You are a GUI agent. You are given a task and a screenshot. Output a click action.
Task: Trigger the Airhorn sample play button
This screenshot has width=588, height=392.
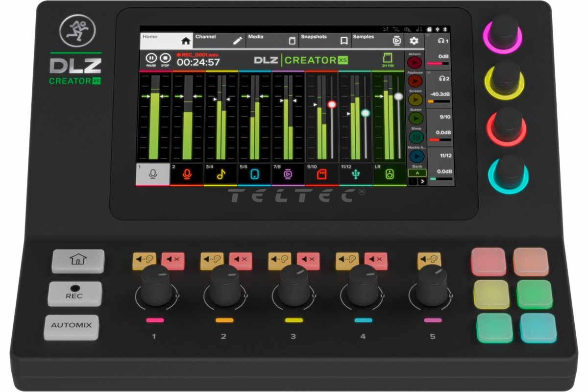click(415, 62)
